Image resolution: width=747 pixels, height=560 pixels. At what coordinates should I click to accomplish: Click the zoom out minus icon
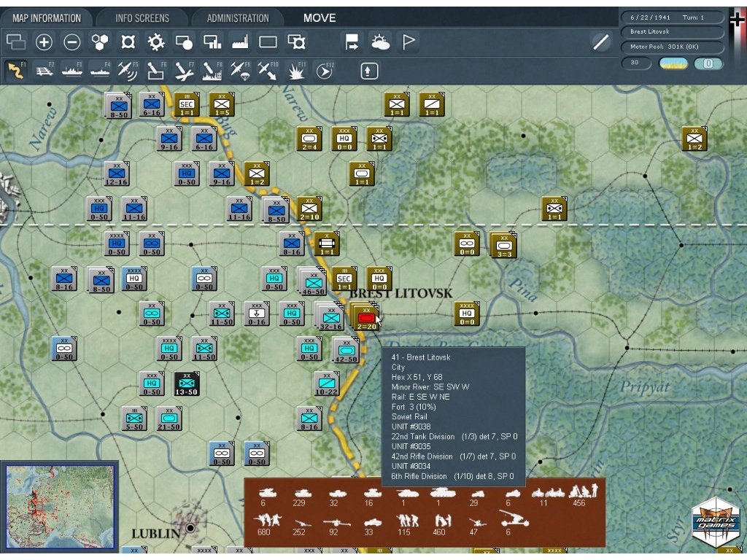(x=71, y=42)
